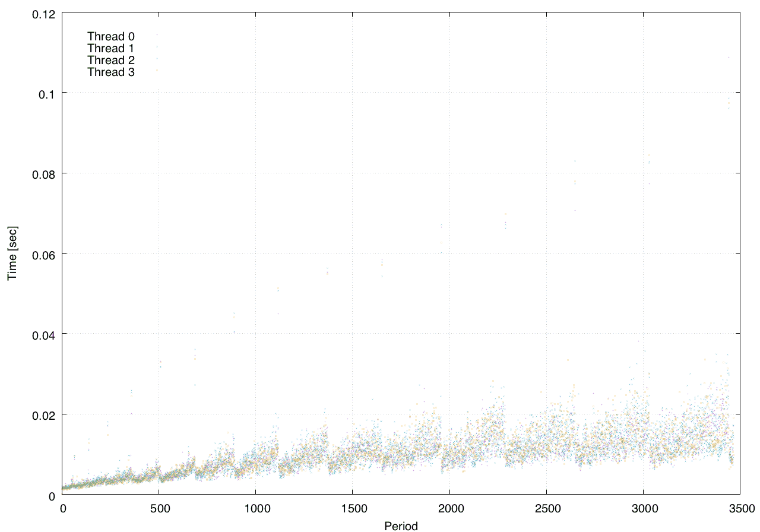The image size is (760, 532).
Task: Click the Thread 0 legend entry
Action: 111,36
